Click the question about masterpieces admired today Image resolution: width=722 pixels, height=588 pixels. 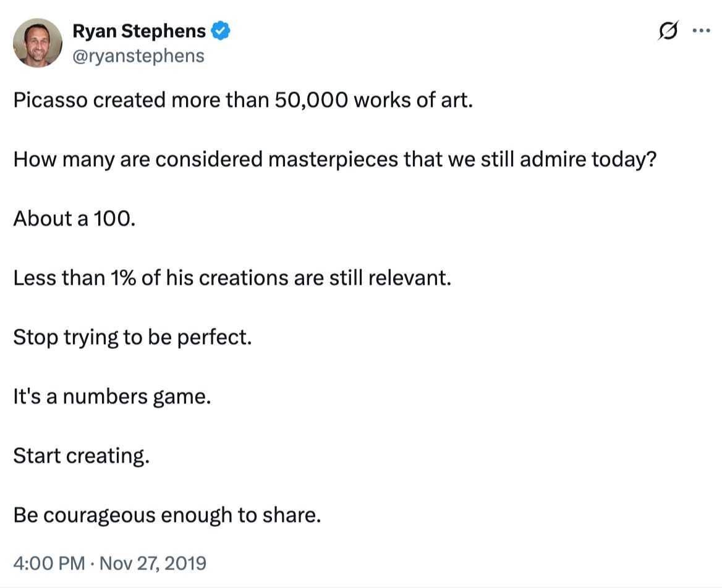tap(334, 160)
